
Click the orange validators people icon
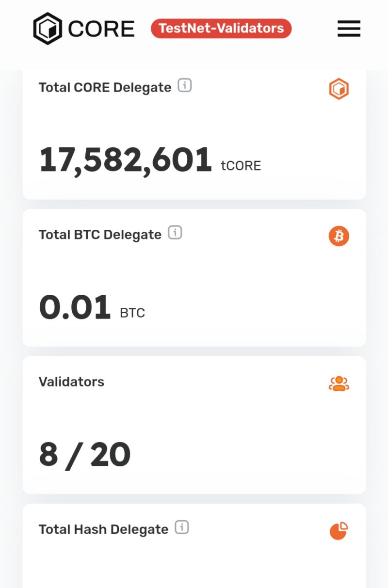pos(339,383)
